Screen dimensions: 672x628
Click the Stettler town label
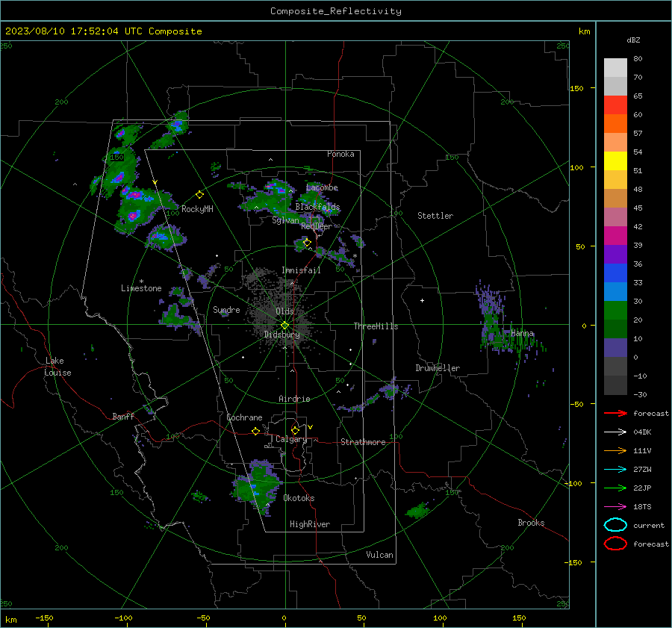click(435, 216)
